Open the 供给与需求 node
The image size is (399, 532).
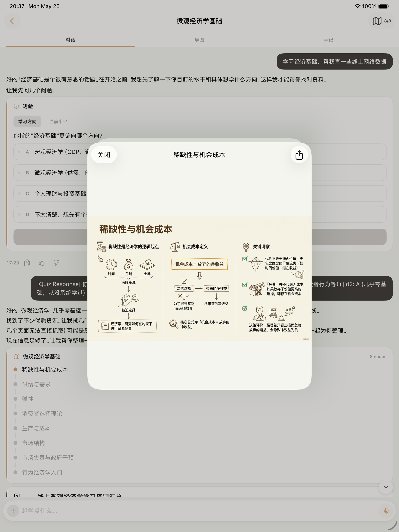point(36,384)
